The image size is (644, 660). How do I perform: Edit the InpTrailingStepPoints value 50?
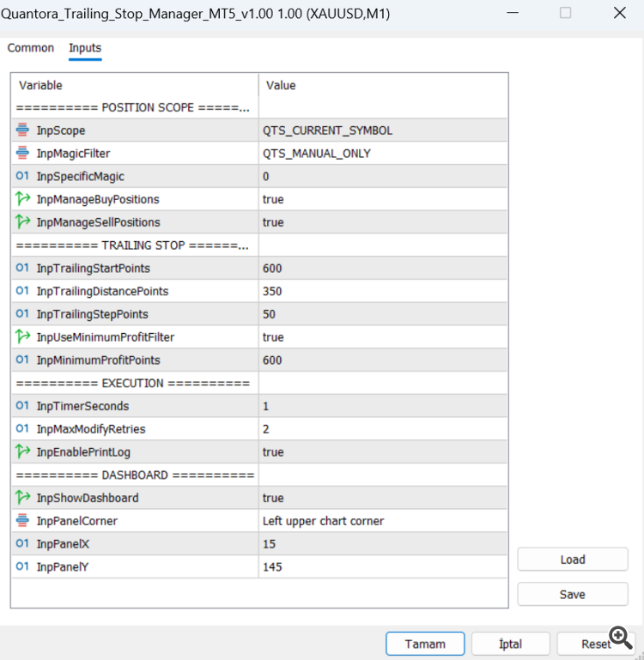pos(383,314)
